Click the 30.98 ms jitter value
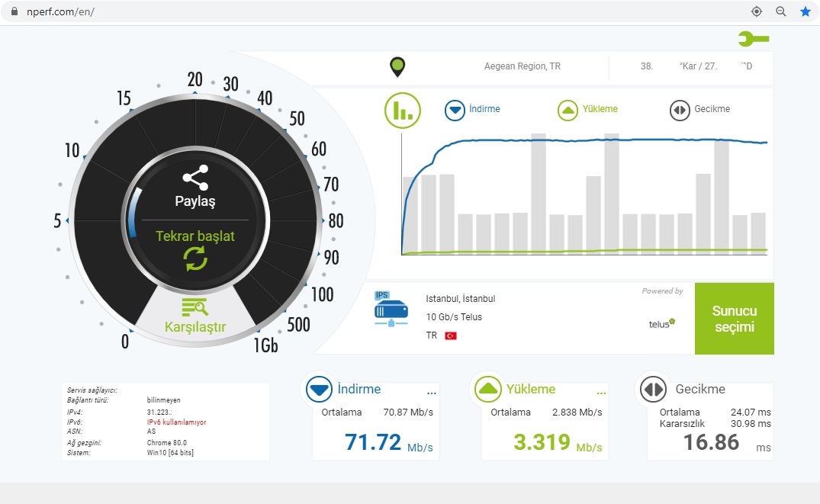The height and width of the screenshot is (504, 820). point(751,423)
